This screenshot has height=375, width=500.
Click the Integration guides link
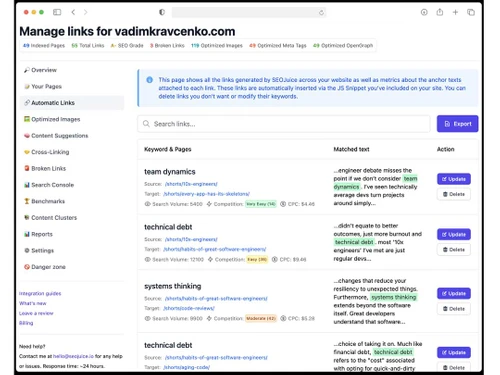pos(40,293)
